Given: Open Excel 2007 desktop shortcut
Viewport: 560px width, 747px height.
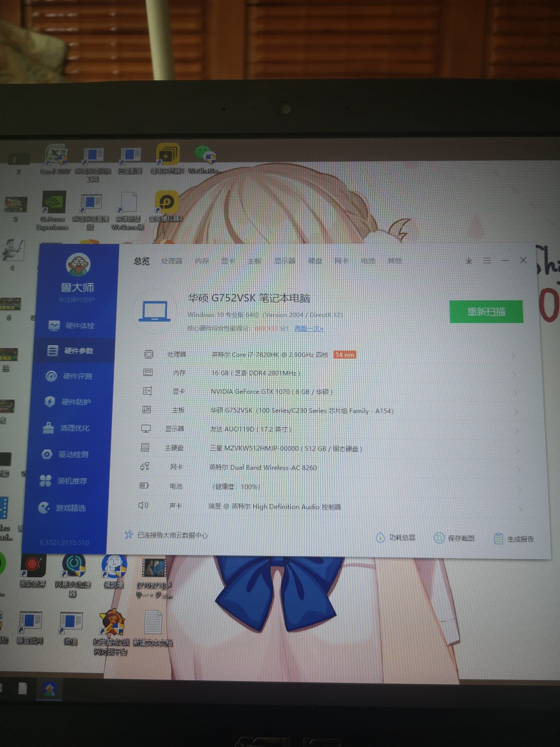Looking at the screenshot, I should pyautogui.click(x=56, y=159).
